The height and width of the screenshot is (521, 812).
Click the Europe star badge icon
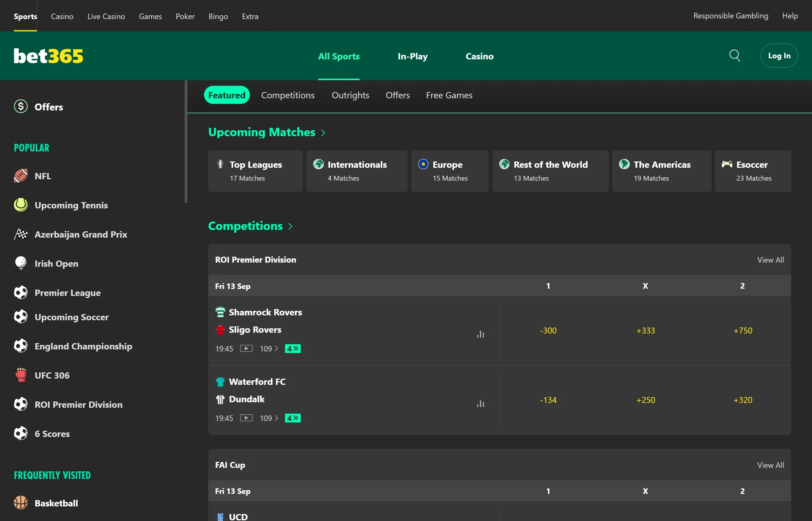tap(423, 164)
